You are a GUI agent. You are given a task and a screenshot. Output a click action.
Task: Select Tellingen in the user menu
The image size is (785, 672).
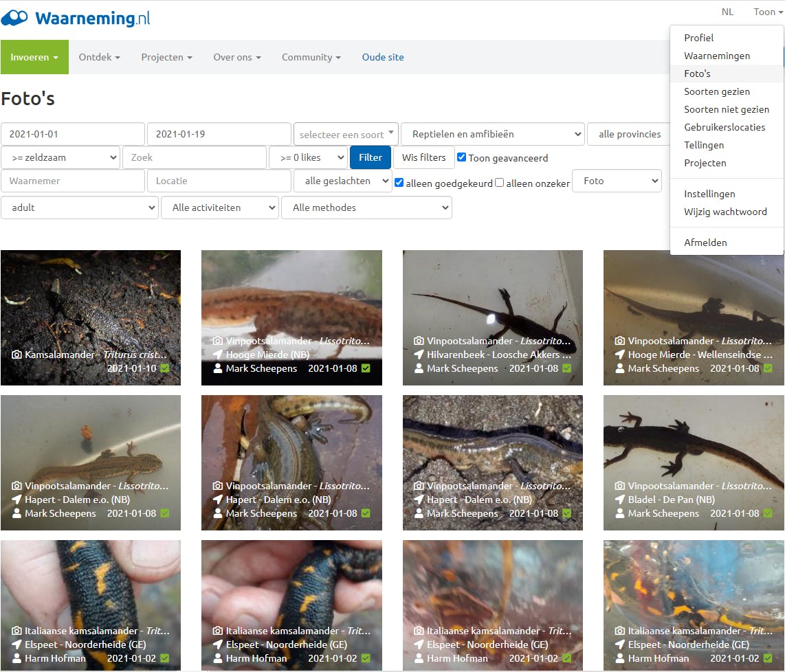[x=727, y=145]
